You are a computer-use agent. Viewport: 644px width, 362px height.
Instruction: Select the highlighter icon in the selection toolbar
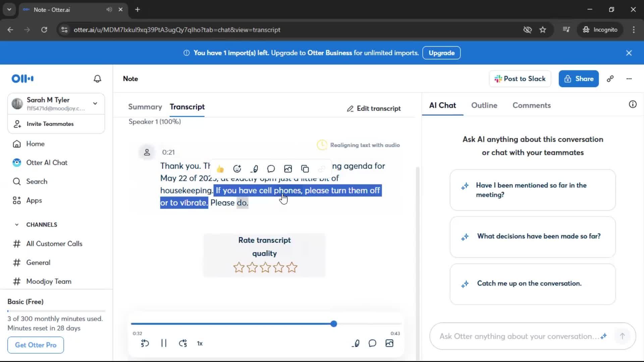pos(254,169)
